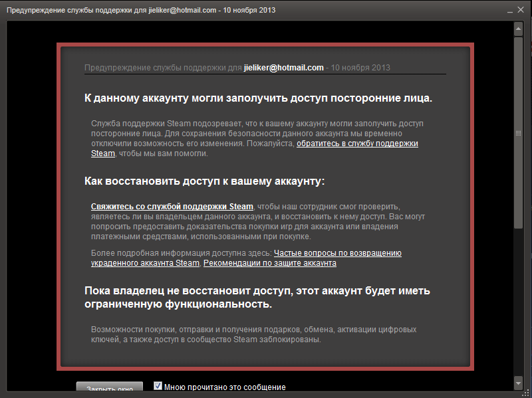This screenshot has width=532, height=398.
Task: Click paragraph 'Возможности покупки, отправки и получения подарков'
Action: (x=254, y=334)
